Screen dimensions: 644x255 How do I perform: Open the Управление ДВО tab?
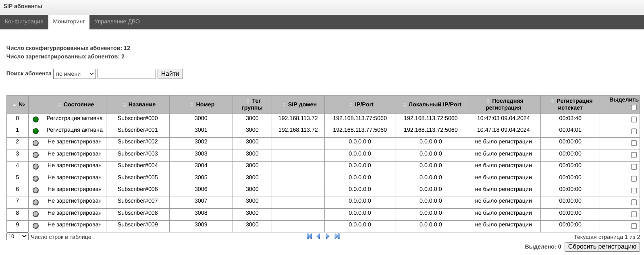click(x=117, y=22)
